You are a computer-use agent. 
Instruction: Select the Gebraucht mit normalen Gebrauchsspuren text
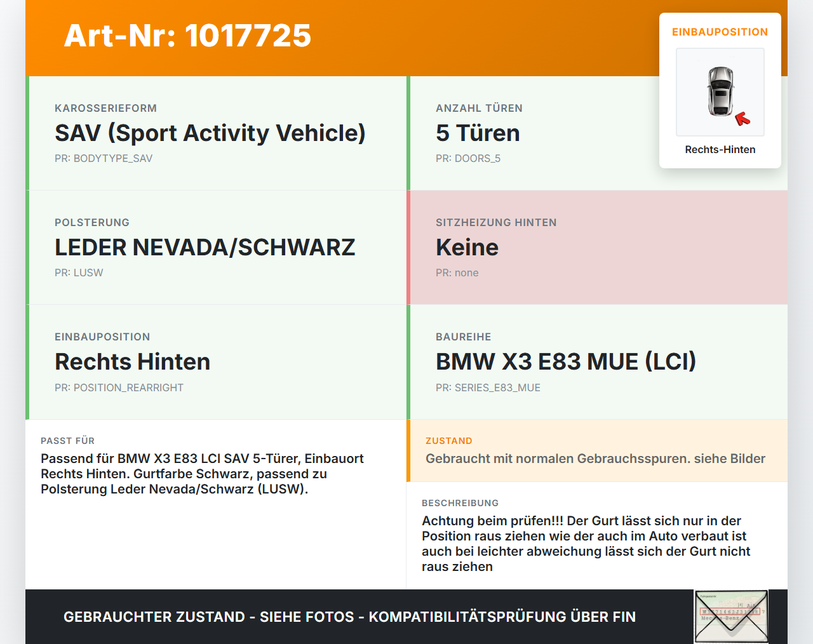595,459
